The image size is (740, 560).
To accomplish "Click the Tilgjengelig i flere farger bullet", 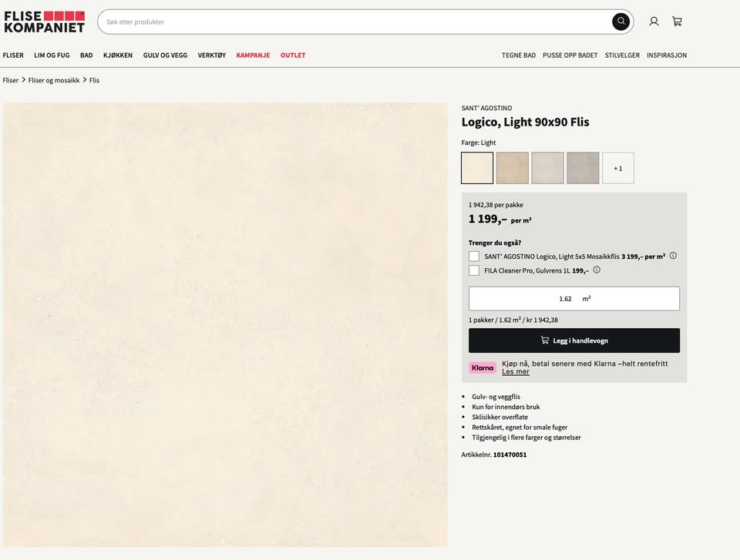I will pyautogui.click(x=526, y=438).
